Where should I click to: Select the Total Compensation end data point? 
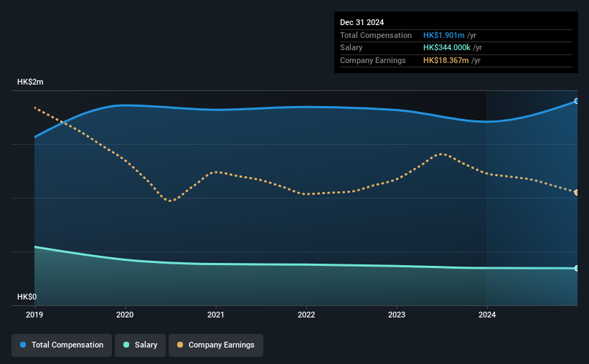pos(576,101)
